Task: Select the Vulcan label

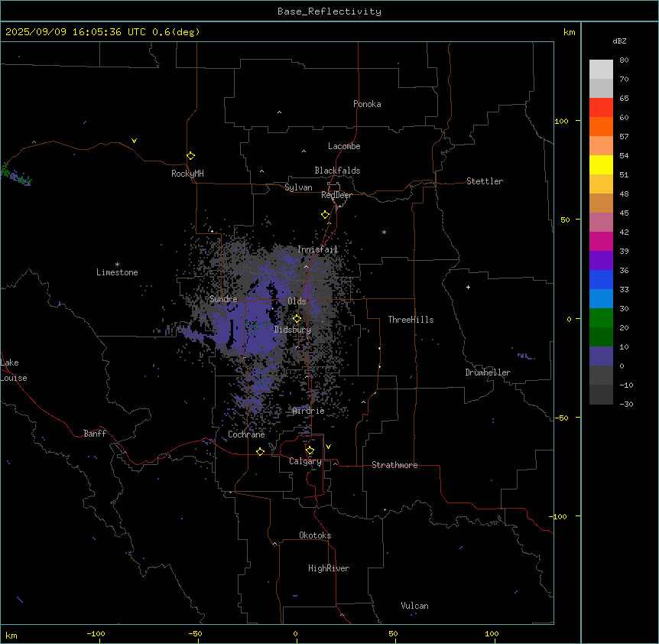Action: [x=414, y=606]
